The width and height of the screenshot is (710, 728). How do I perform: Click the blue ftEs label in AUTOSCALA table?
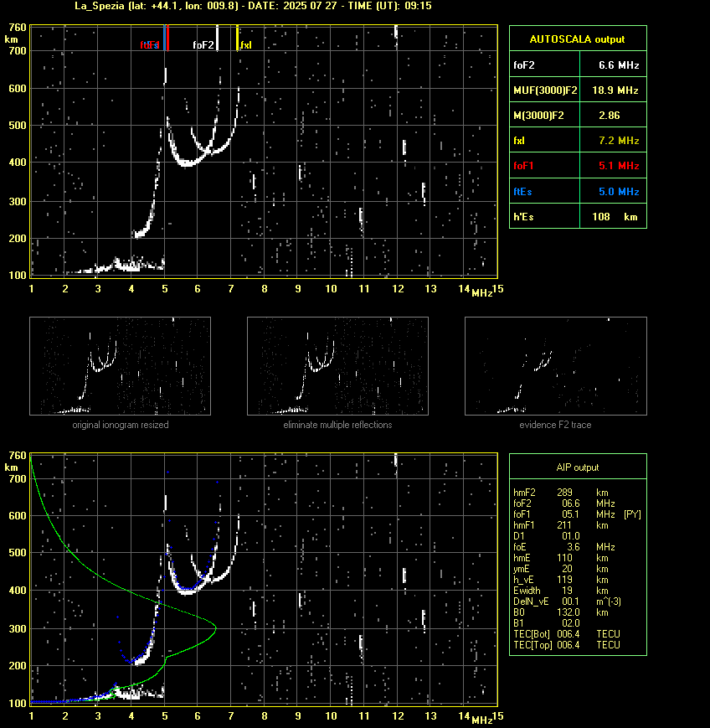[x=522, y=191]
